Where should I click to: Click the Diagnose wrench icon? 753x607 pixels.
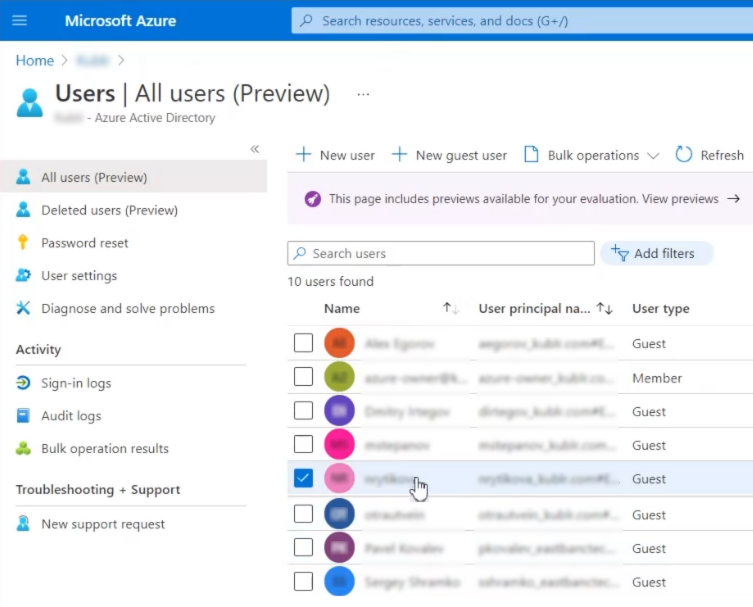pyautogui.click(x=23, y=308)
